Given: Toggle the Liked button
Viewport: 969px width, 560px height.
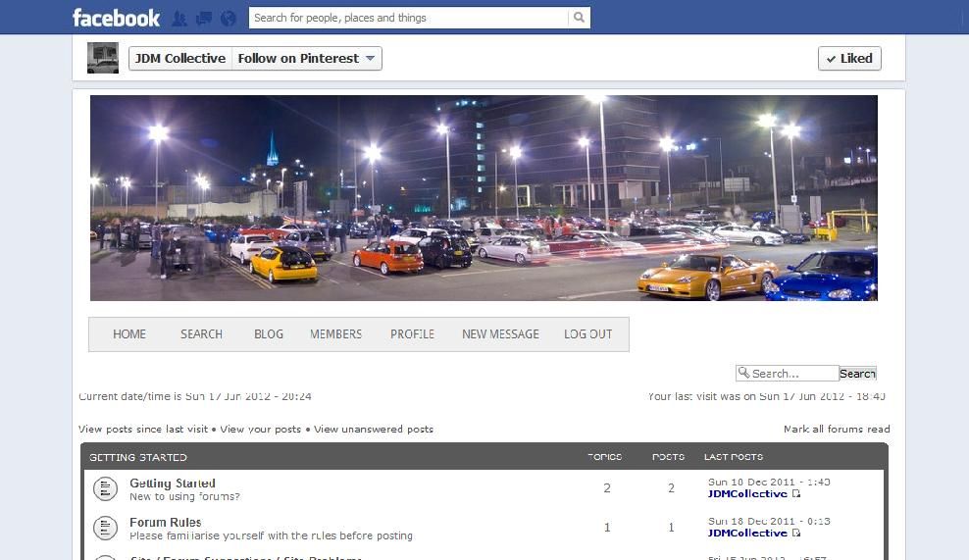Looking at the screenshot, I should coord(849,59).
